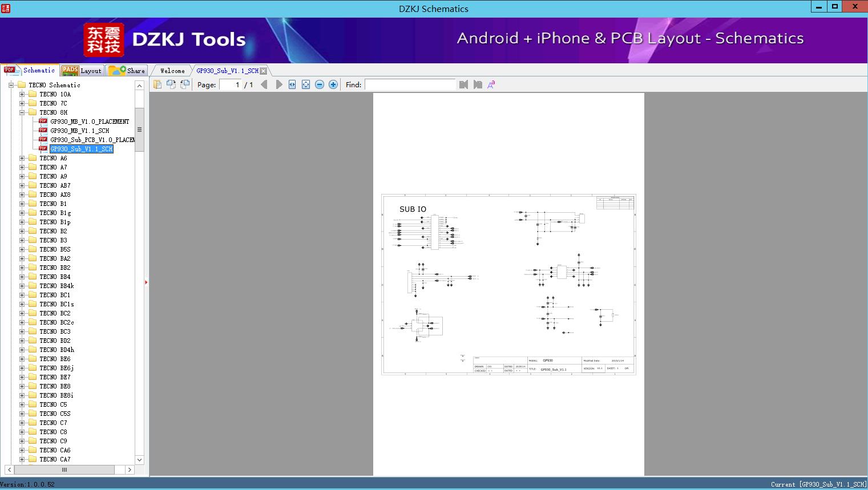The width and height of the screenshot is (868, 490).
Task: Click the copy icon in the PDF toolbar
Action: click(x=158, y=84)
